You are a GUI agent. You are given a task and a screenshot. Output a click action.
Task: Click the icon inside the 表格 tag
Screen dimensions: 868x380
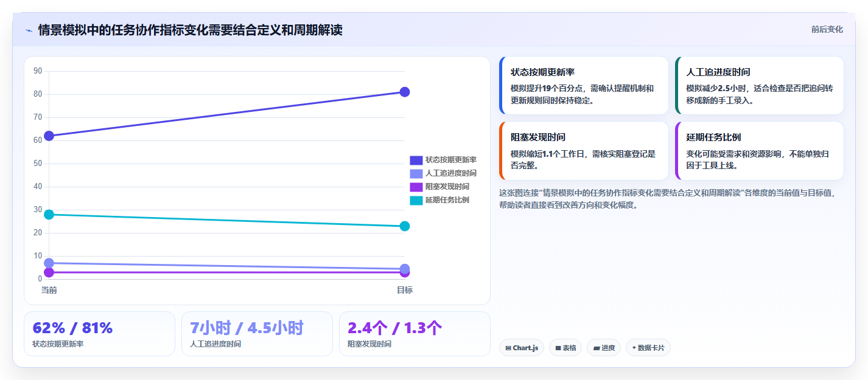(558, 348)
